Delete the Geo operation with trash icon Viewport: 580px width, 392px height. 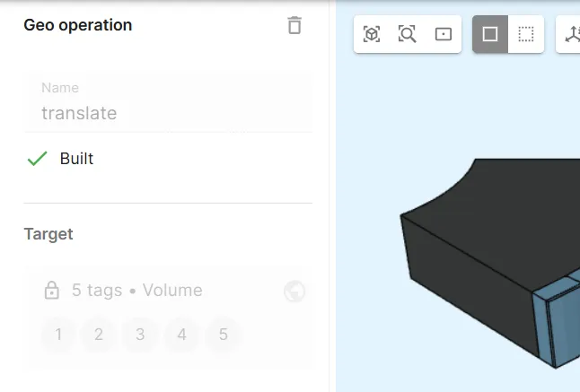(294, 25)
